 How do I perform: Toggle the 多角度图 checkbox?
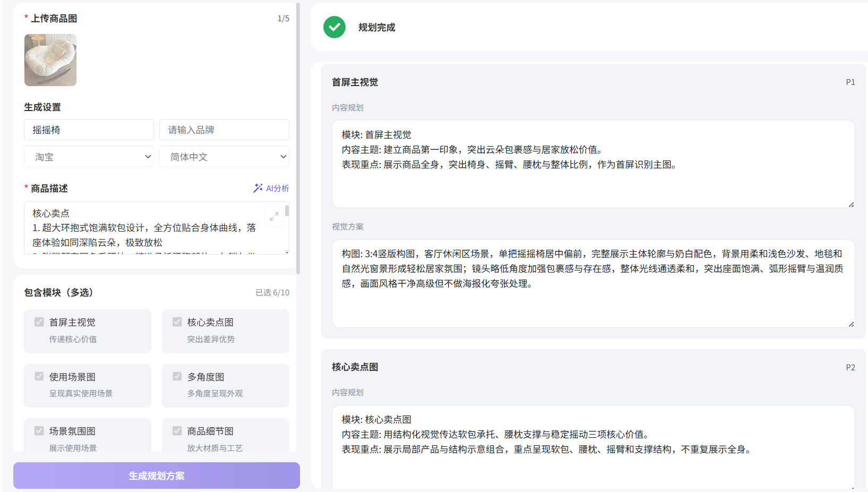click(x=177, y=376)
